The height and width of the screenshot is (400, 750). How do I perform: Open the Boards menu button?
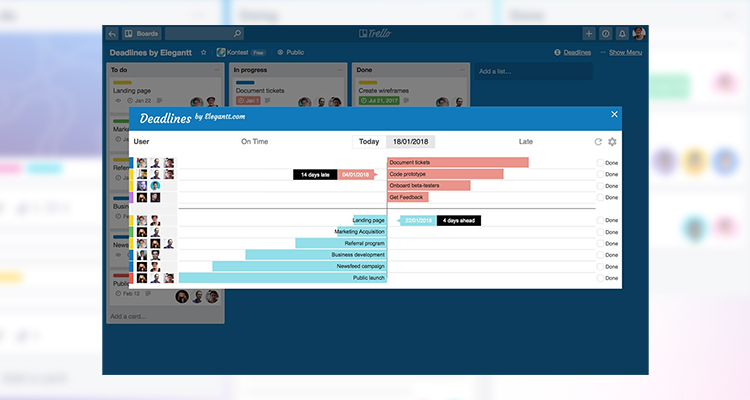tap(142, 33)
